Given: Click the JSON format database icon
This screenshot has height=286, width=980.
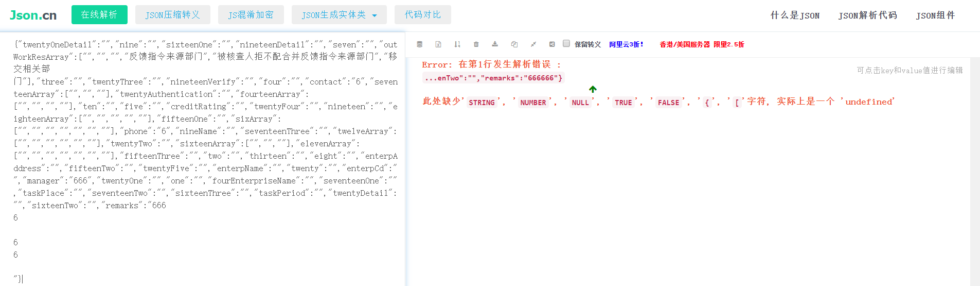Looking at the screenshot, I should 420,44.
